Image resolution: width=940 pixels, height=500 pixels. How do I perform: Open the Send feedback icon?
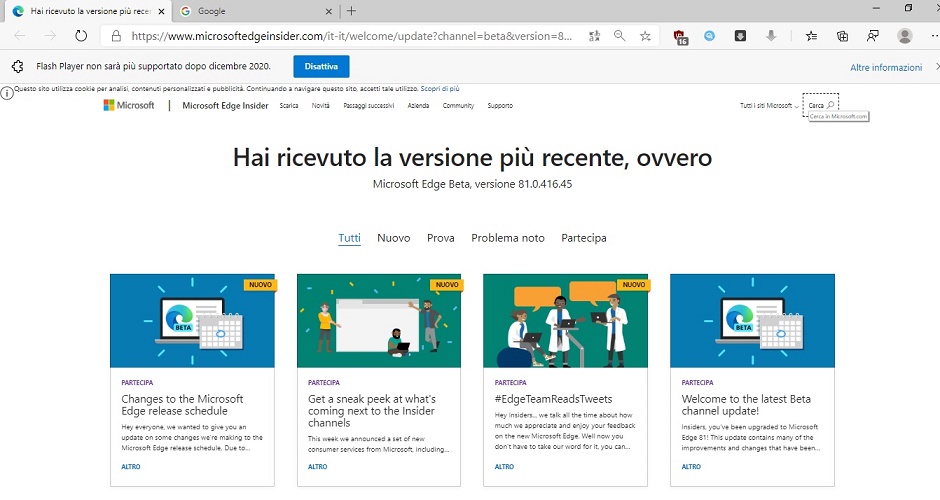coord(873,36)
